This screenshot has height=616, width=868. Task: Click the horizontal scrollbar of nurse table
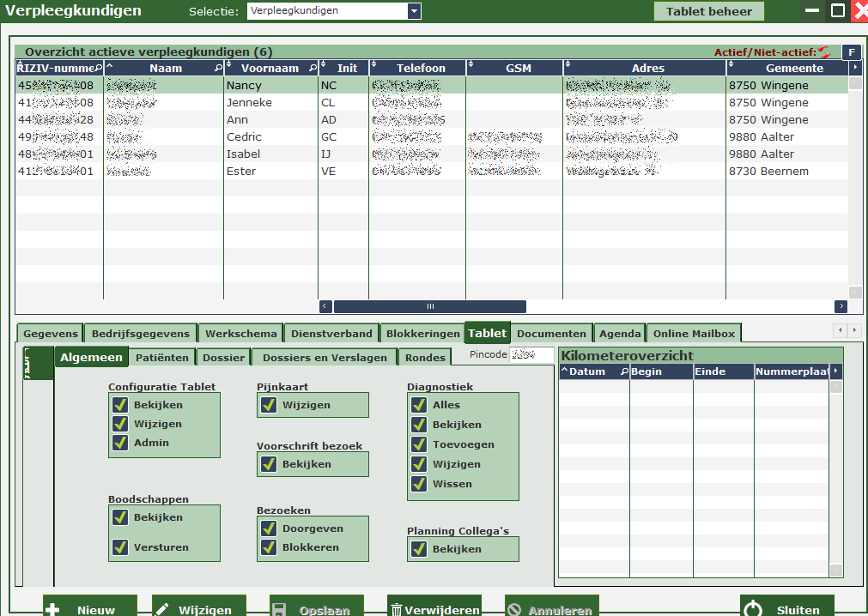429,306
